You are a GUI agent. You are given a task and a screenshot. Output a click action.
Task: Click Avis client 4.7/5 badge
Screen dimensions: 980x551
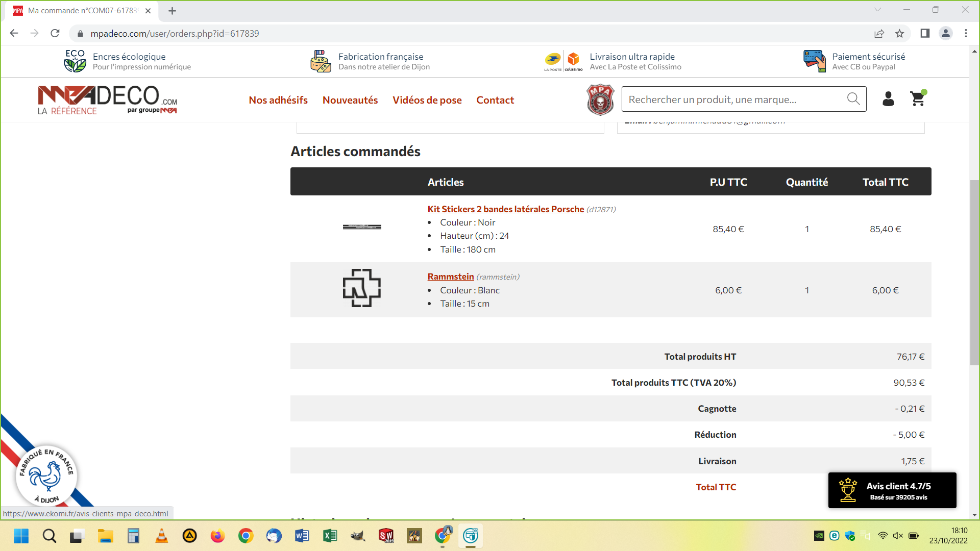(892, 490)
